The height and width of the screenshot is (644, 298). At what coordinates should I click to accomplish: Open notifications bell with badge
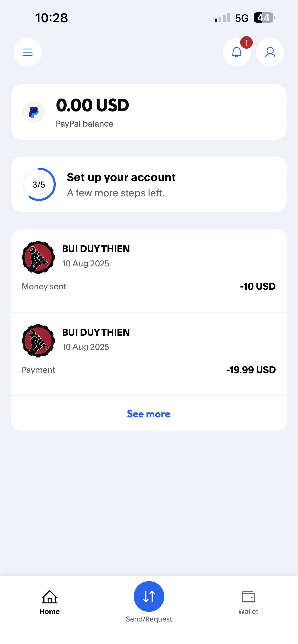[236, 52]
